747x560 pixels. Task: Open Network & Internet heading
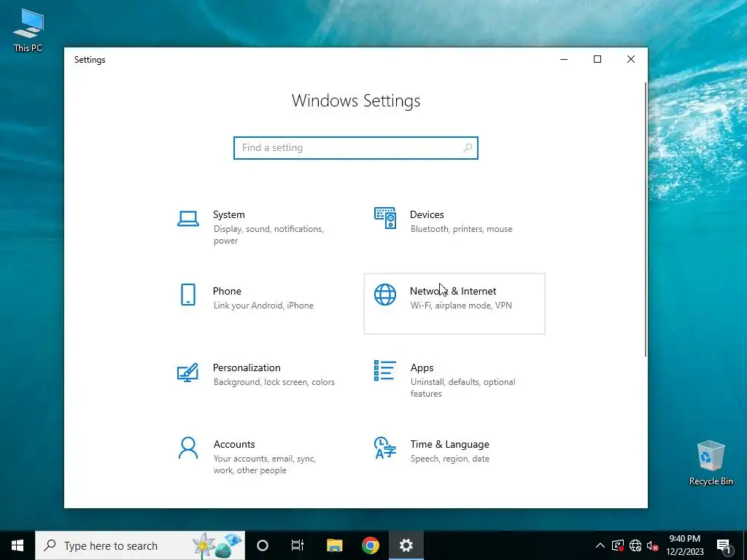click(x=453, y=291)
